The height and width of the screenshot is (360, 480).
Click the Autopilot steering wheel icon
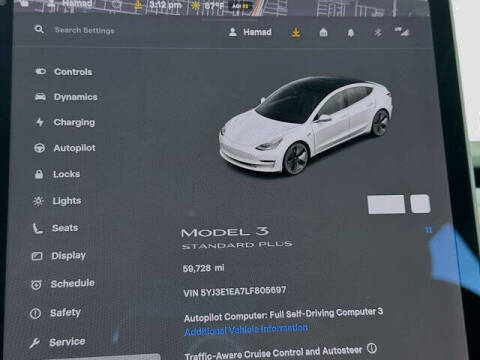(x=39, y=148)
